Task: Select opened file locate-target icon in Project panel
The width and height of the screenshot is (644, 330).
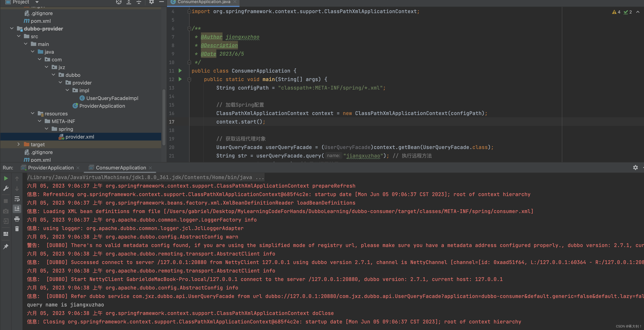Action: coord(119,2)
